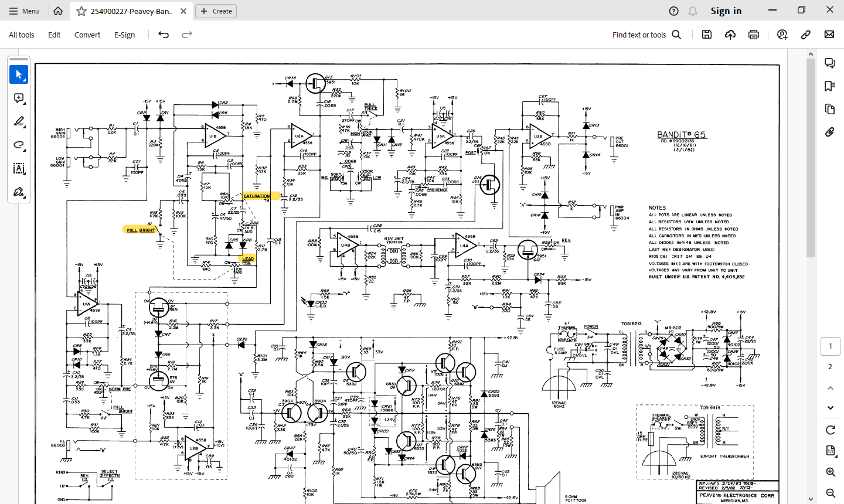Open the notifications bell icon

[x=693, y=11]
